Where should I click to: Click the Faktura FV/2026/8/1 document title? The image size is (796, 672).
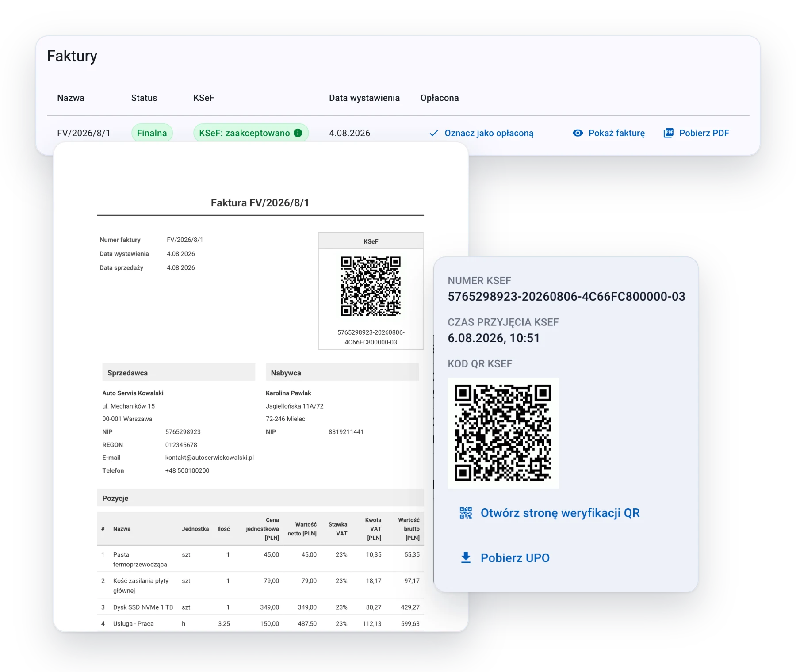(260, 203)
